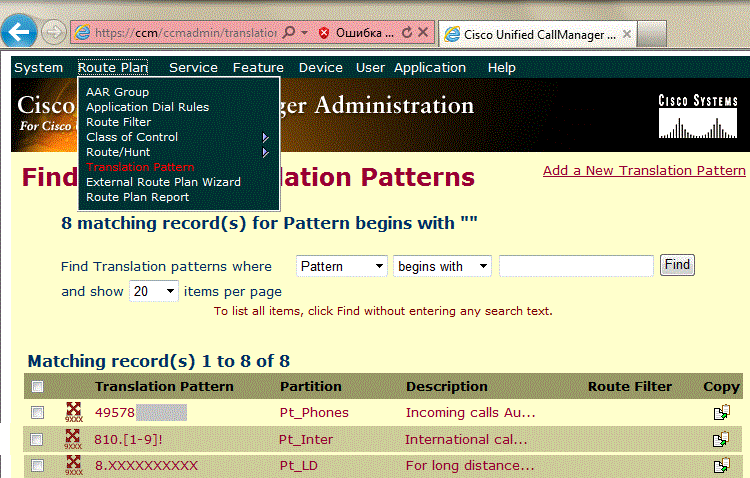750x478 pixels.
Task: Open the Pattern search field dropdown
Action: point(342,266)
